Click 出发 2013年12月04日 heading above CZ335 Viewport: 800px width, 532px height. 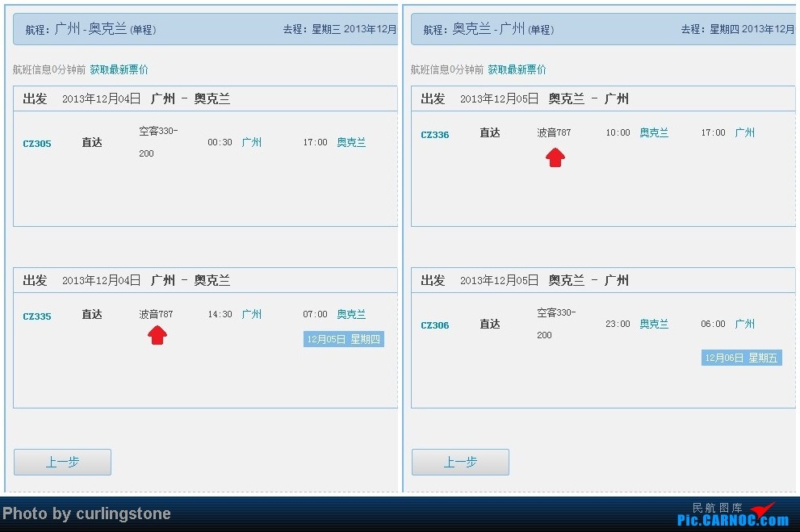click(82, 281)
